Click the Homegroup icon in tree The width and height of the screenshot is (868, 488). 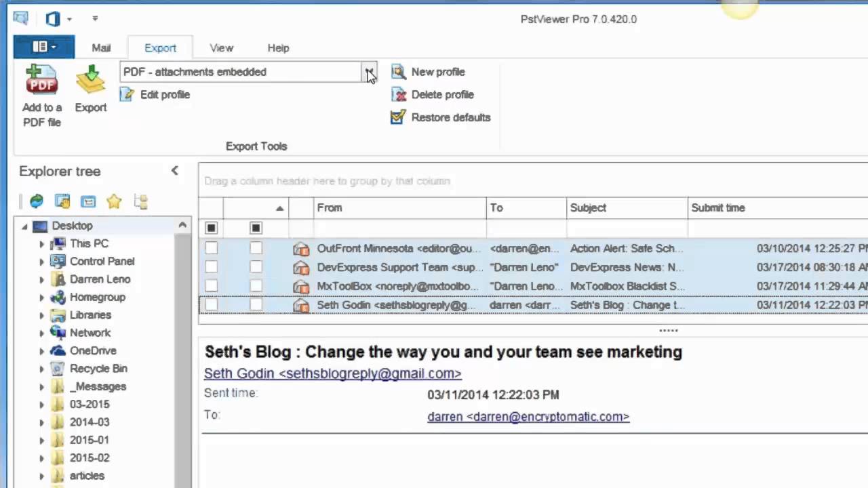(x=58, y=297)
